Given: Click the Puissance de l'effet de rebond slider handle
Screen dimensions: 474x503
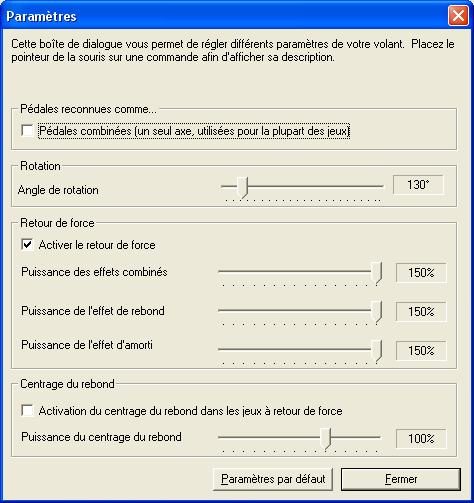Looking at the screenshot, I should tap(376, 312).
